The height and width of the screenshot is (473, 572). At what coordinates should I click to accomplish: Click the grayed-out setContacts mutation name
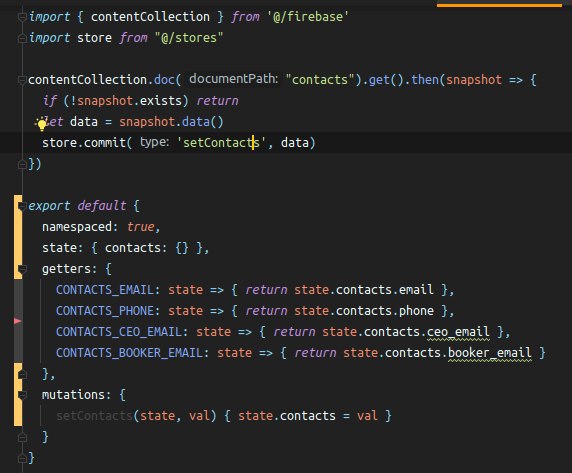click(94, 416)
